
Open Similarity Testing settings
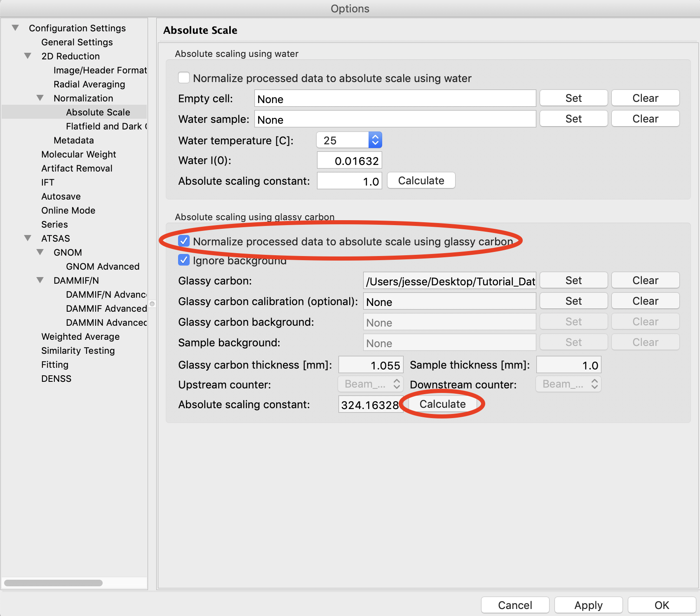(x=78, y=350)
